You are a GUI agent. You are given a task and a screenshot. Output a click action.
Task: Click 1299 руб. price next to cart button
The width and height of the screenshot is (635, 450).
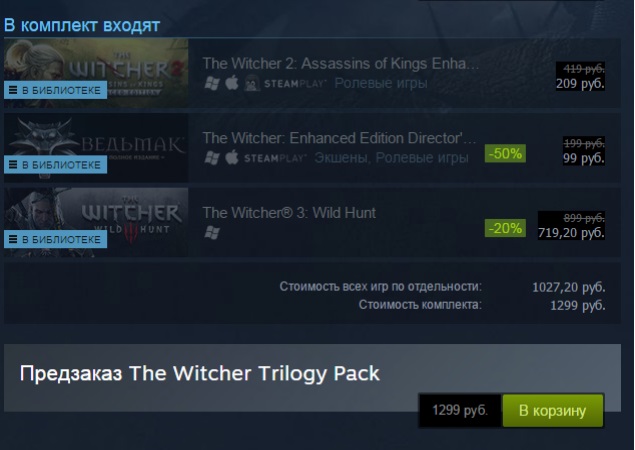tap(460, 410)
